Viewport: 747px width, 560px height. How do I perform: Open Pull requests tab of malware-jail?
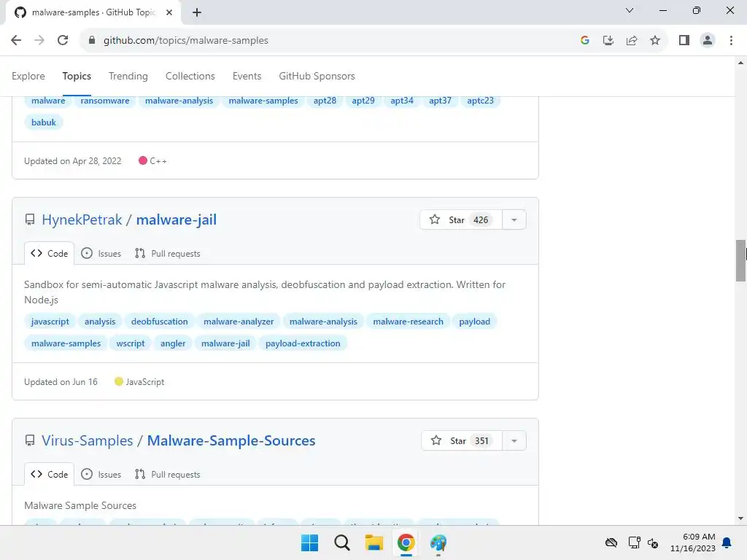pyautogui.click(x=167, y=253)
